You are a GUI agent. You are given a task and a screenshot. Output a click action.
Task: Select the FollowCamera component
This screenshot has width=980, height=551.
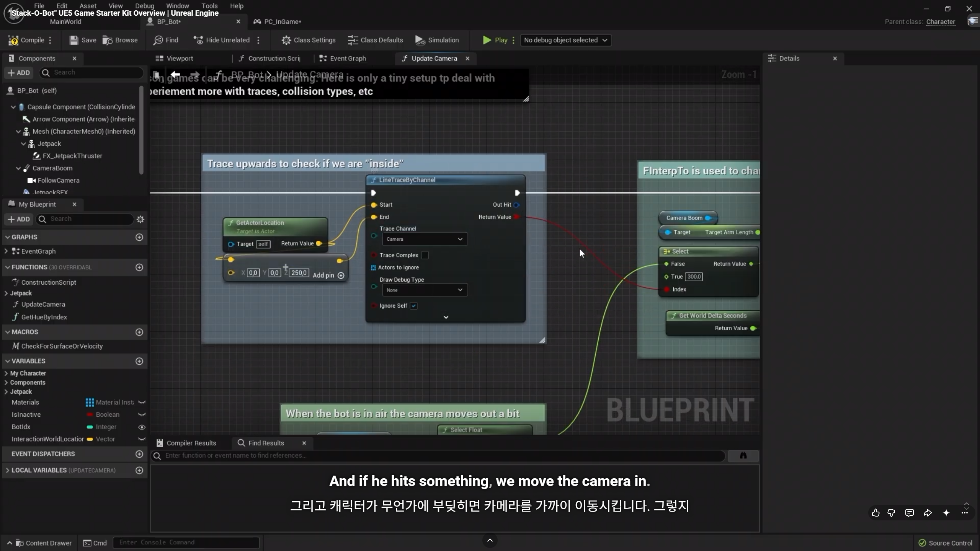pyautogui.click(x=58, y=181)
